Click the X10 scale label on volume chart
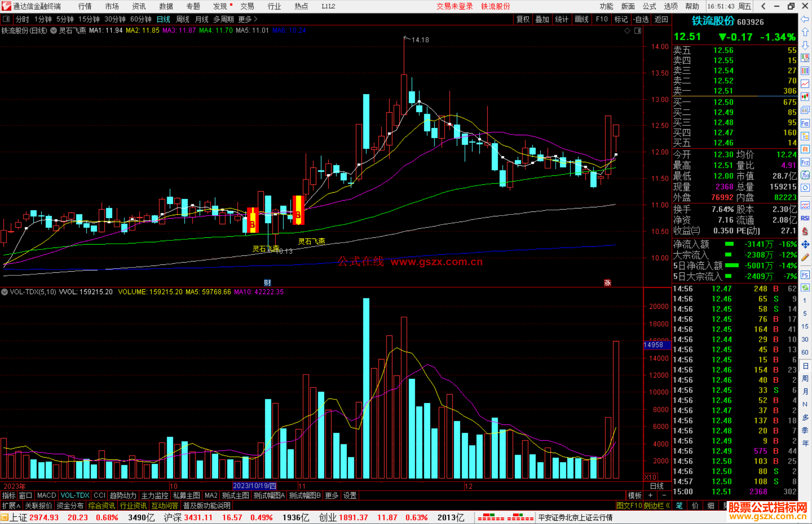 [651, 477]
